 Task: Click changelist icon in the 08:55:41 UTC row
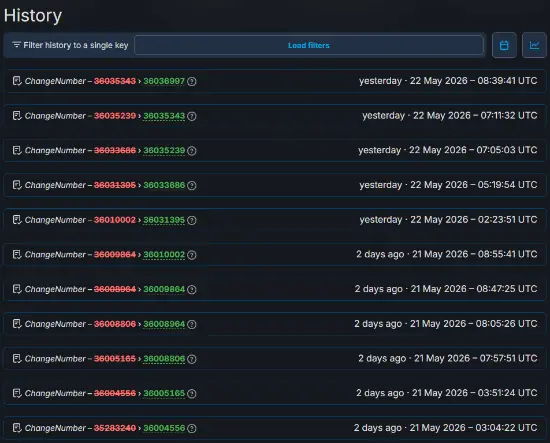[x=17, y=255]
